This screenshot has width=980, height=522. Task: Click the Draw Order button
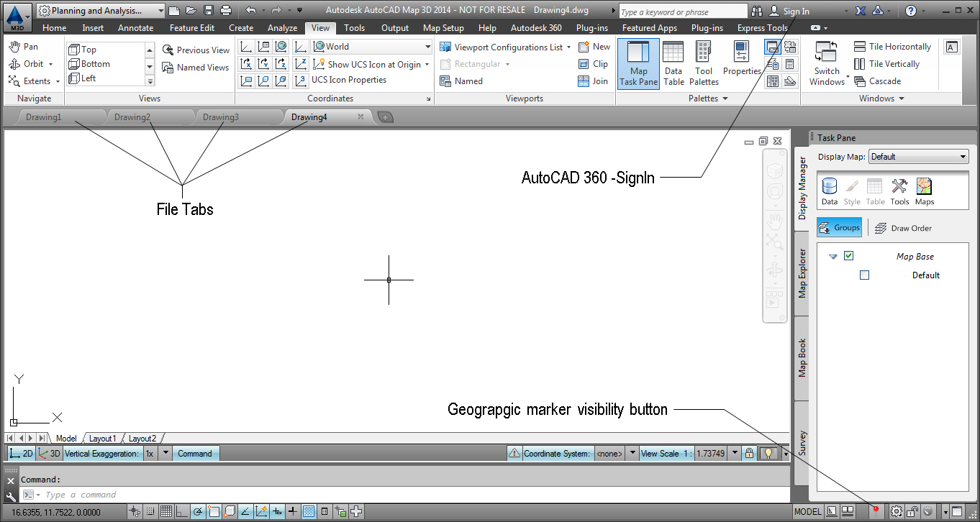click(x=903, y=228)
